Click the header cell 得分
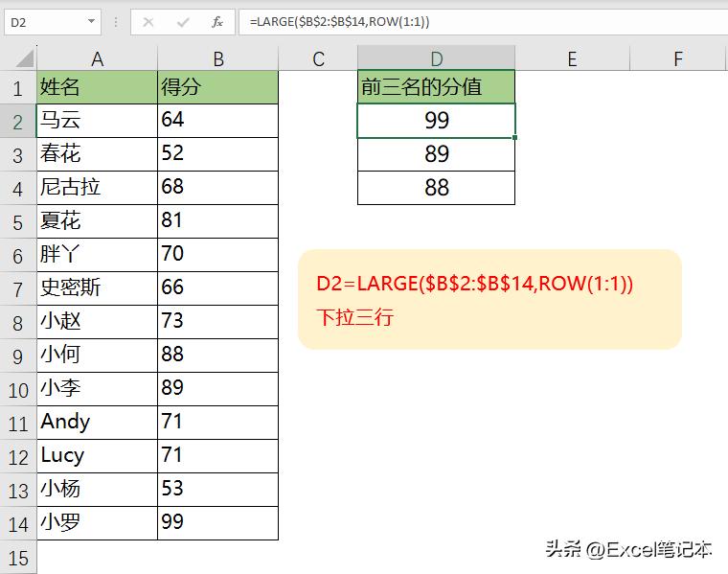The image size is (728, 574). click(217, 87)
